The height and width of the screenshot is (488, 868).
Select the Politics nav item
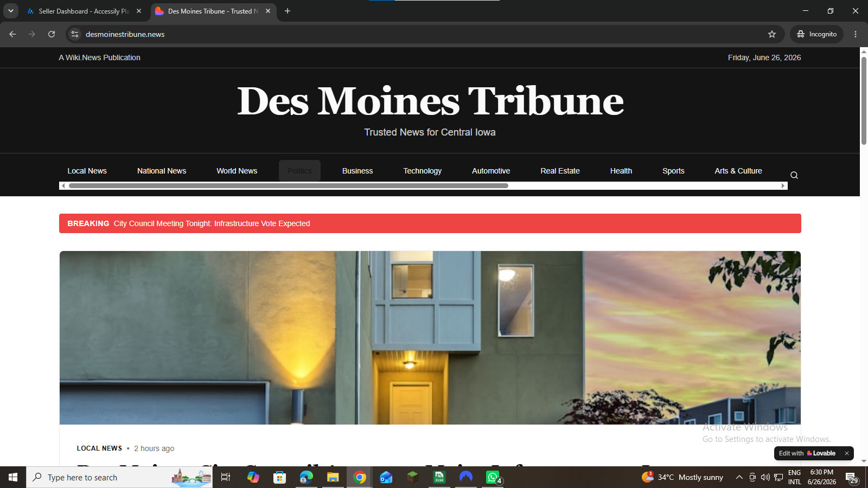click(x=299, y=171)
